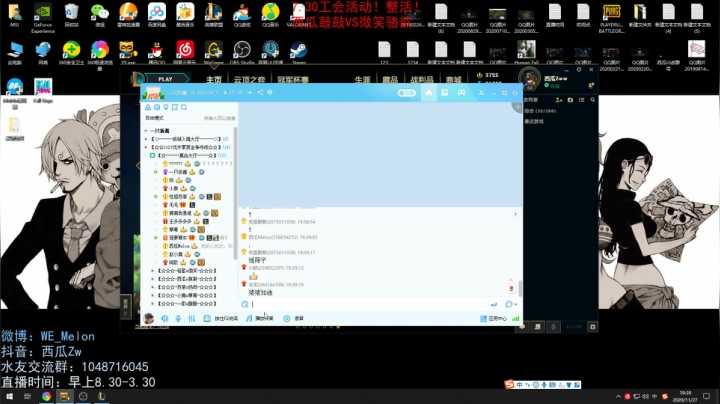Select the 集合大厅 sub-channel
Viewport: 720px width, 404px height.
[187, 155]
